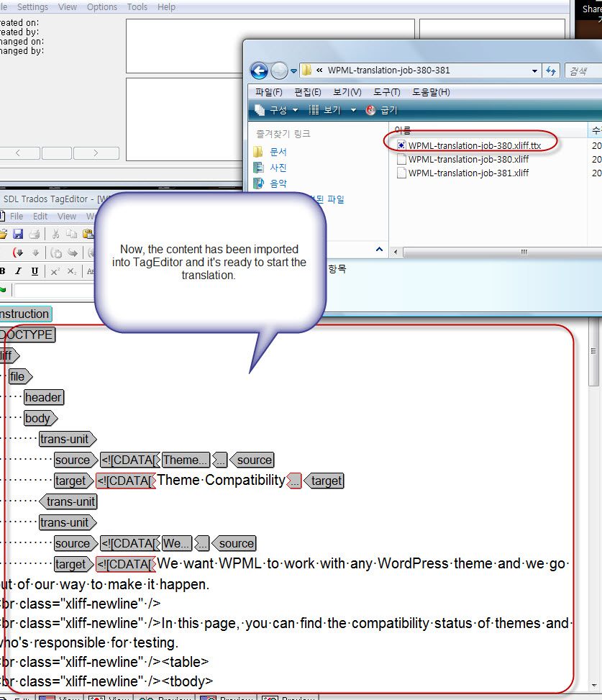Image resolution: width=602 pixels, height=700 pixels.
Task: Click the scroll-down arrow in TagEditor scrollbar
Action: point(594,685)
